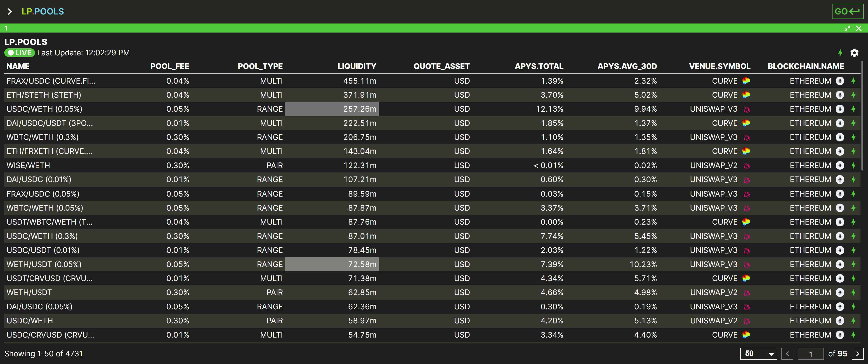
Task: Go to next page arrow
Action: point(857,354)
